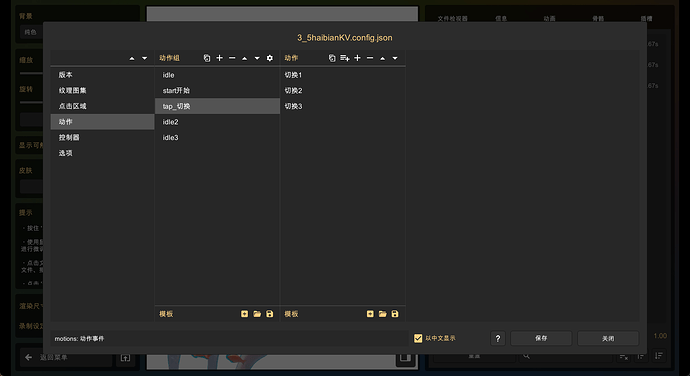Batch add motions with list-plus icon
Screen dimensions: 690x376
tap(345, 58)
